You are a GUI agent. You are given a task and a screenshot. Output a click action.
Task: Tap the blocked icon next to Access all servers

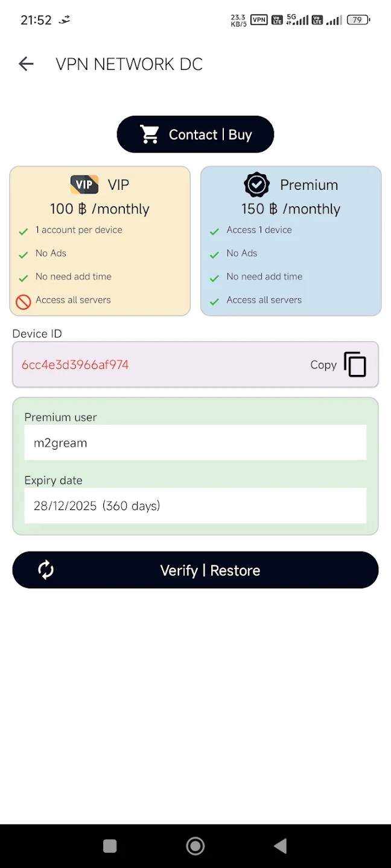coord(22,300)
